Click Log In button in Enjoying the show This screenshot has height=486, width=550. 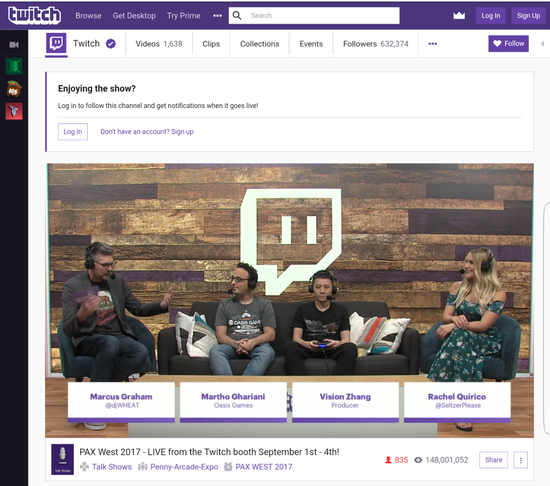[73, 132]
